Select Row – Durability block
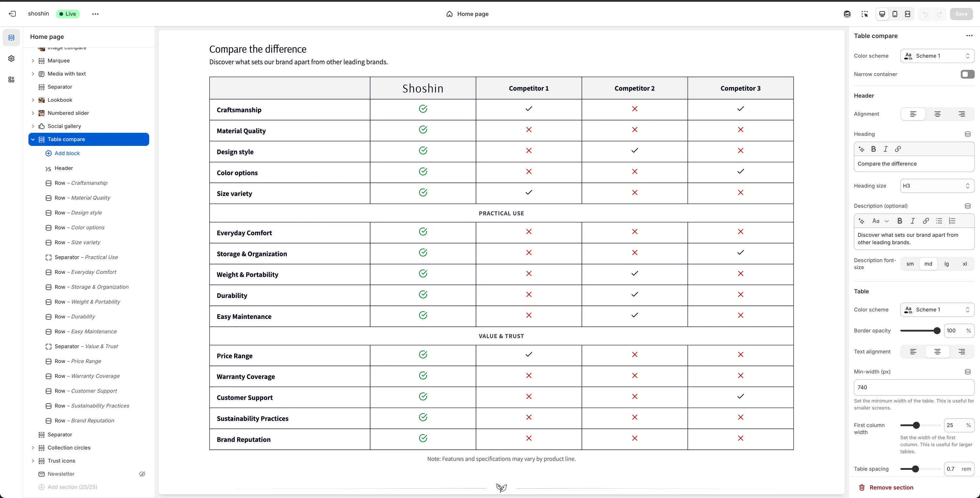 point(83,317)
